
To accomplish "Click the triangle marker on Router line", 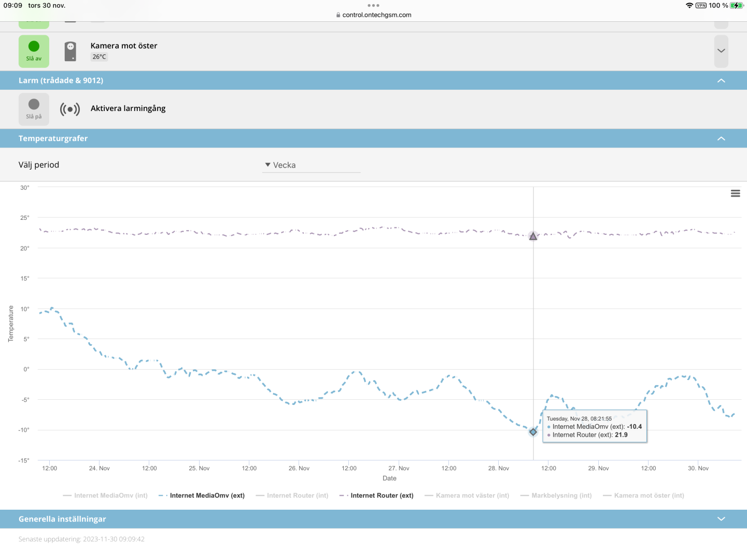I will 533,236.
